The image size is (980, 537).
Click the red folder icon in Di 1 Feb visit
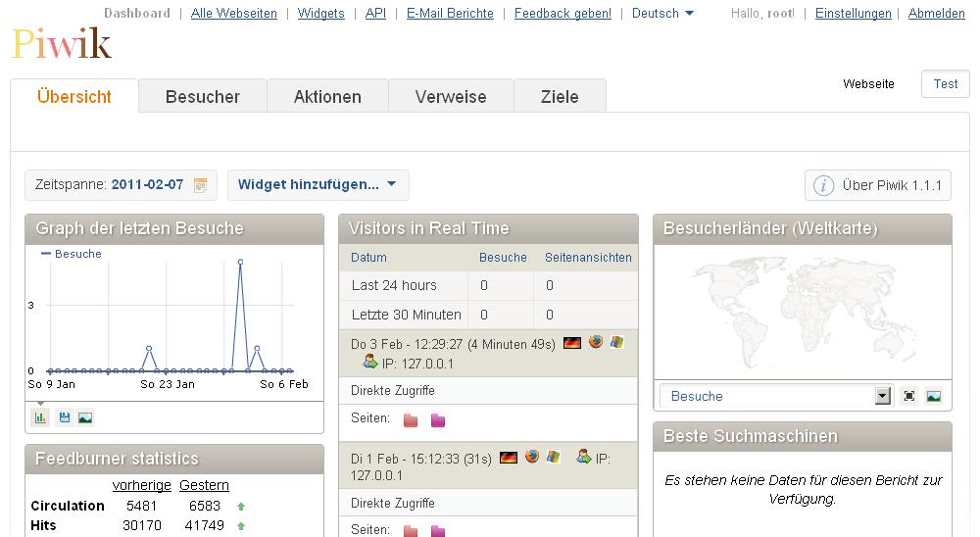pyautogui.click(x=411, y=531)
